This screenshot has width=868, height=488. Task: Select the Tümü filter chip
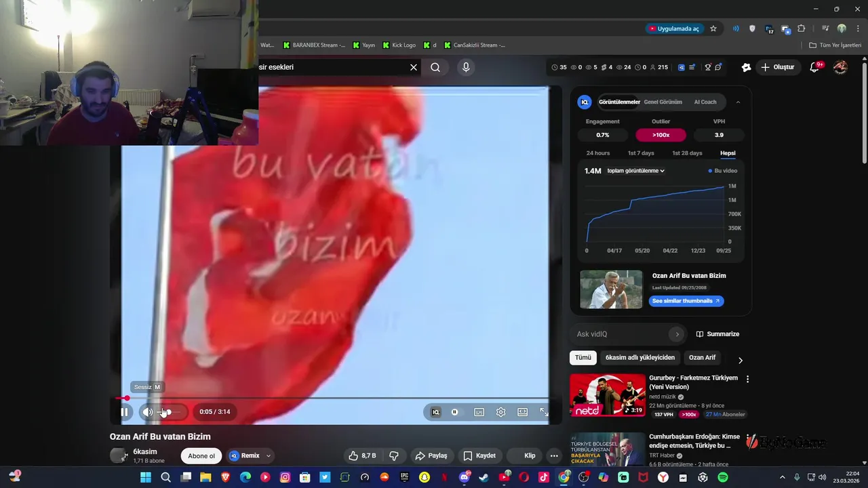click(583, 358)
